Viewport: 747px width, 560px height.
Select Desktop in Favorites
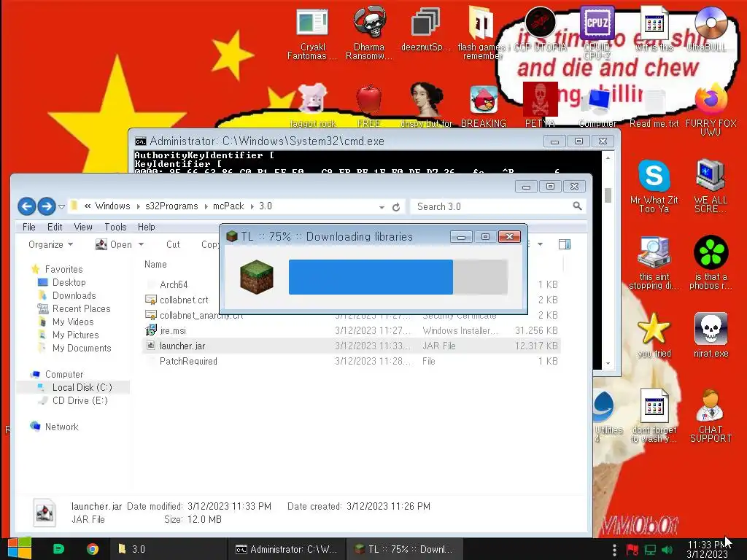[x=69, y=282]
